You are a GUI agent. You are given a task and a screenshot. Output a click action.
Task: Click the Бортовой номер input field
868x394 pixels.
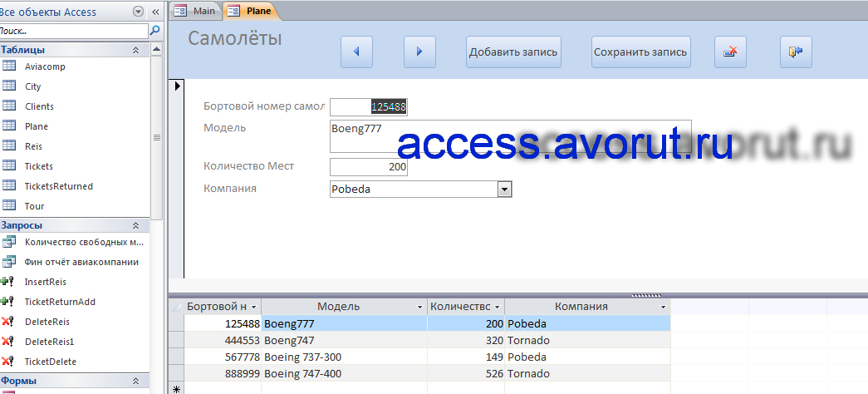[369, 107]
